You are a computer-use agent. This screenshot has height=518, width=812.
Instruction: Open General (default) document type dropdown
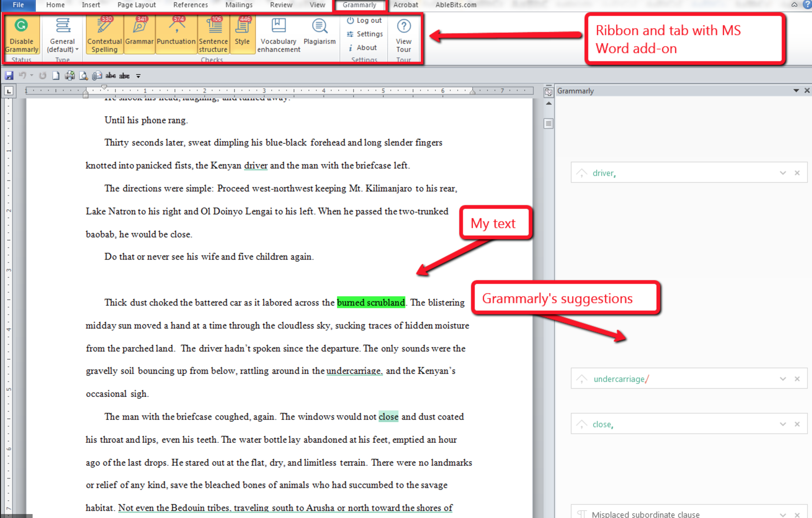(x=62, y=35)
